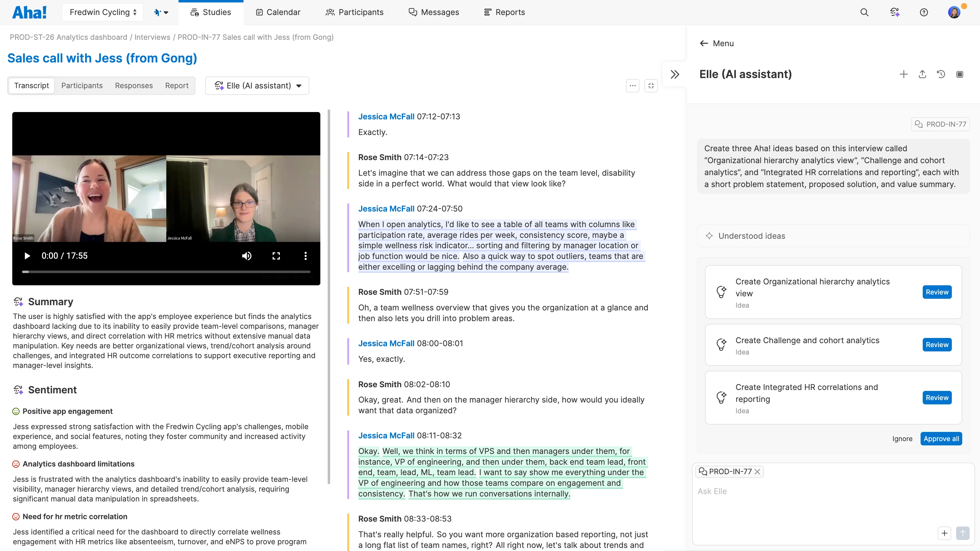Screen dimensions: 980x551
Task: Click the share/export icon in Elle panel
Action: click(922, 74)
